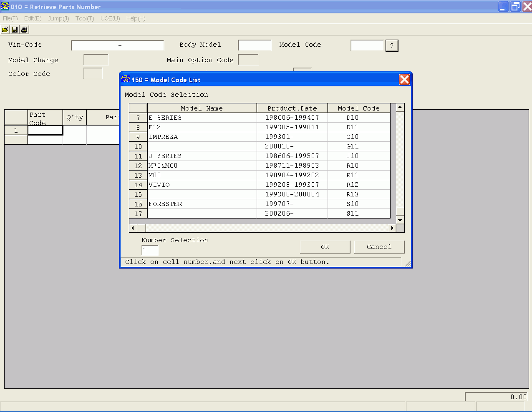Open the File(F) menu

click(10, 18)
